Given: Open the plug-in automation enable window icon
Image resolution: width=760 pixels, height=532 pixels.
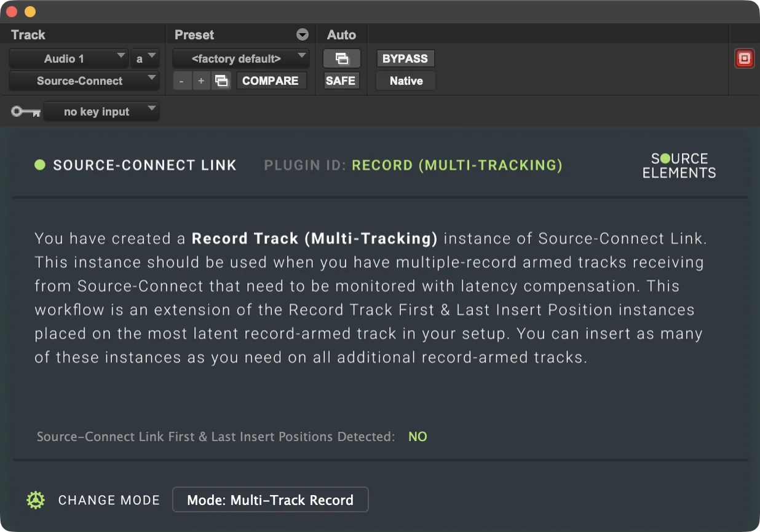Looking at the screenshot, I should [341, 58].
